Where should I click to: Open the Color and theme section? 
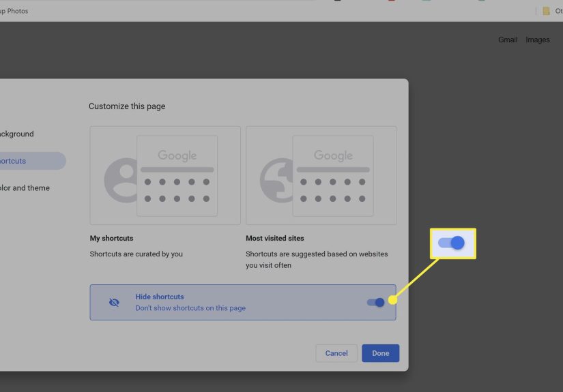tap(25, 188)
